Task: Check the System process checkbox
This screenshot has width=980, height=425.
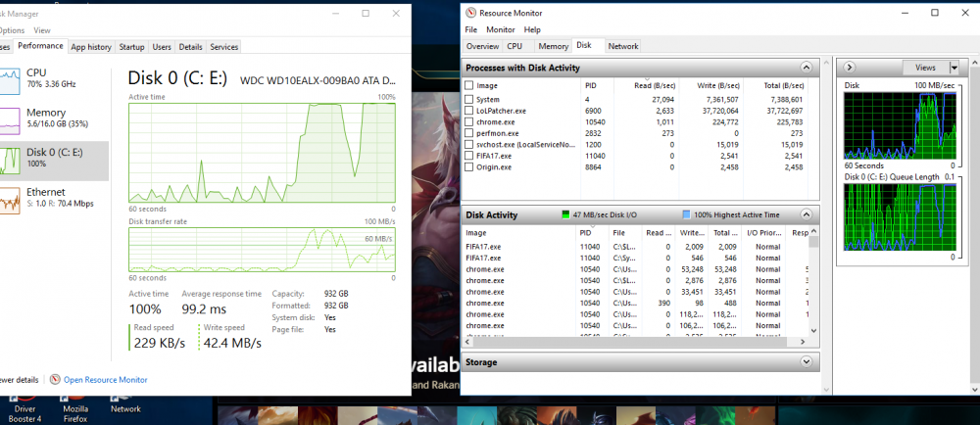Action: 469,99
